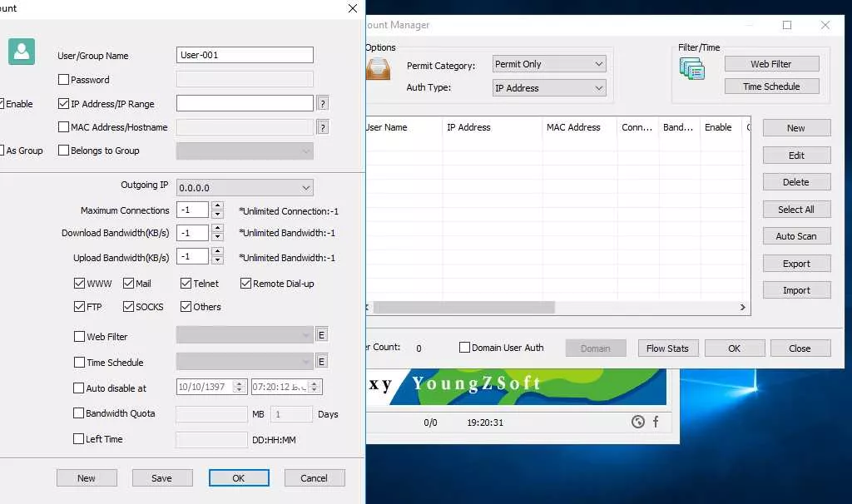Click the IP Address column header
This screenshot has height=504, width=852.
(493, 127)
